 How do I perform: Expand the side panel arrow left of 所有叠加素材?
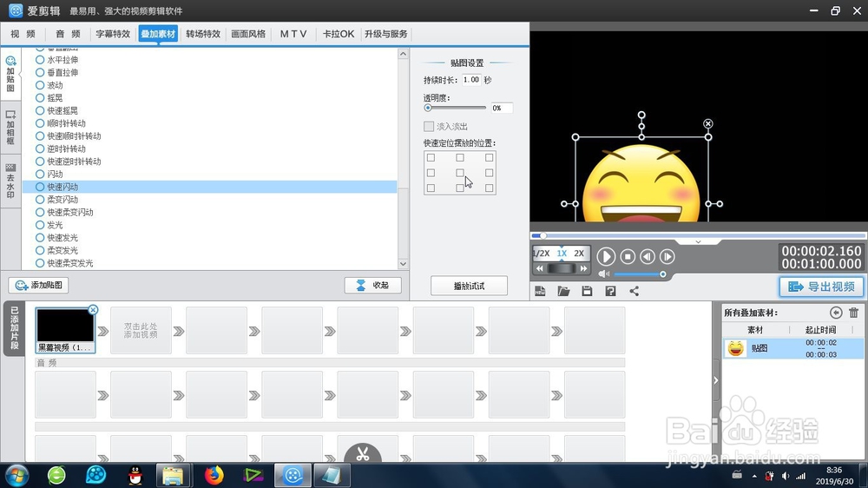click(x=716, y=380)
